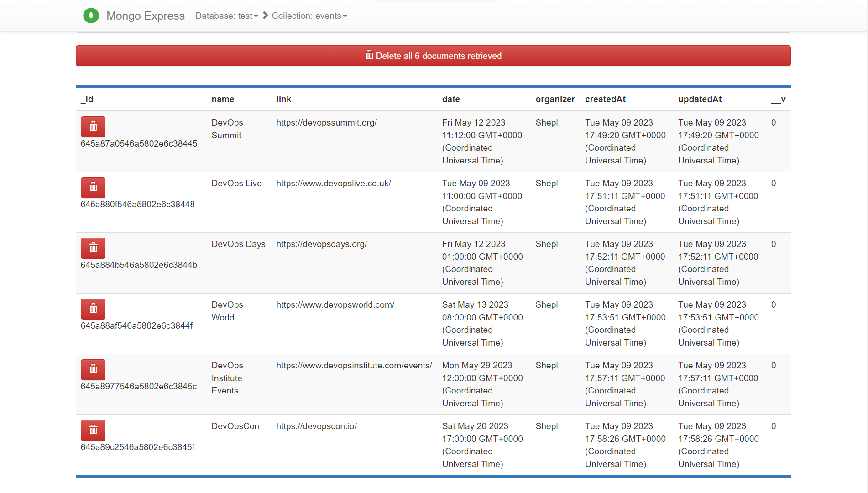Delete the DevOps World document via trash icon
868x493 pixels.
[x=93, y=309]
